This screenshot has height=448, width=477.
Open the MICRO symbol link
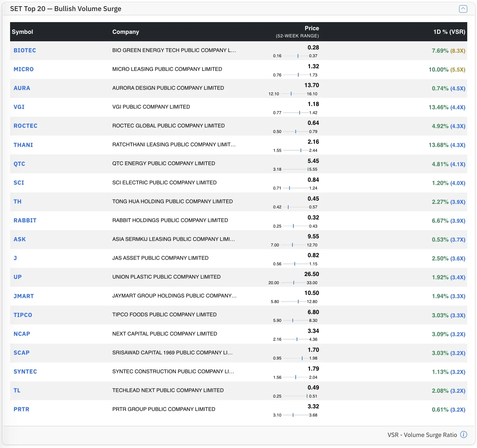23,69
